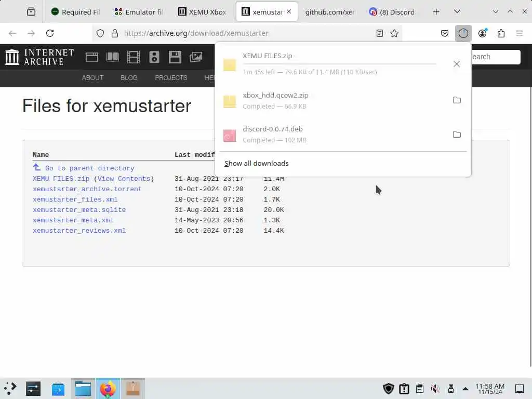
Task: Open the Firefox account icon
Action: point(483,33)
